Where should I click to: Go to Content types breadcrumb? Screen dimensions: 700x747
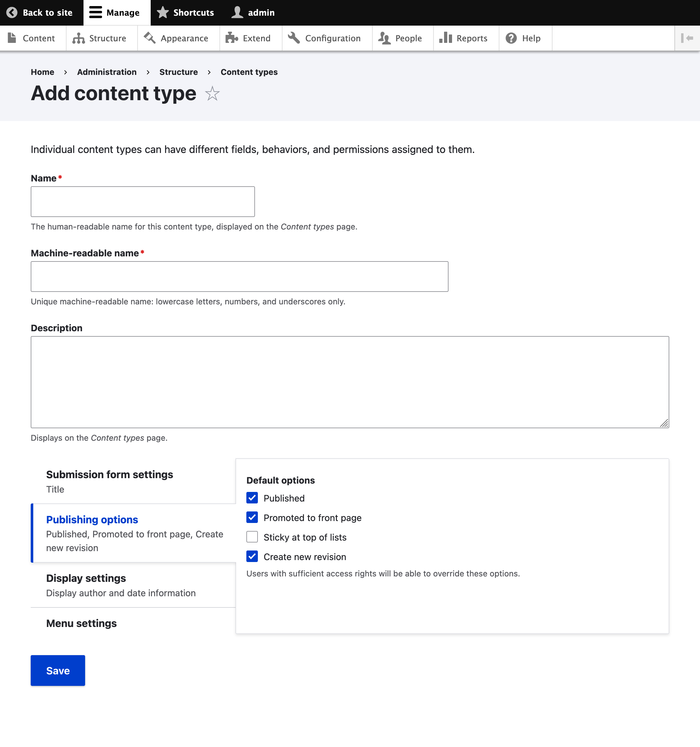249,72
